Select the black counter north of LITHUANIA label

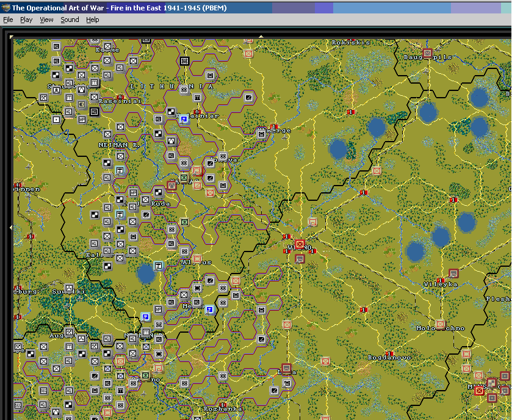point(184,61)
